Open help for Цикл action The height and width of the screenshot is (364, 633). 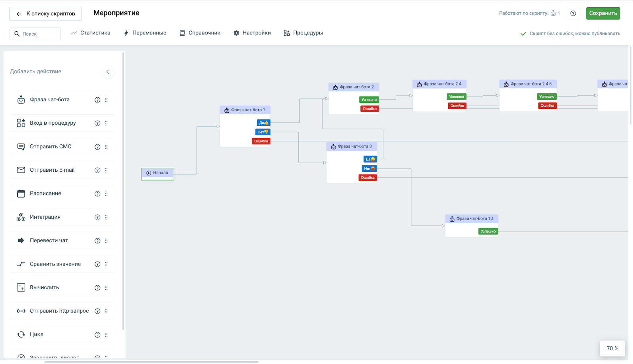(97, 335)
